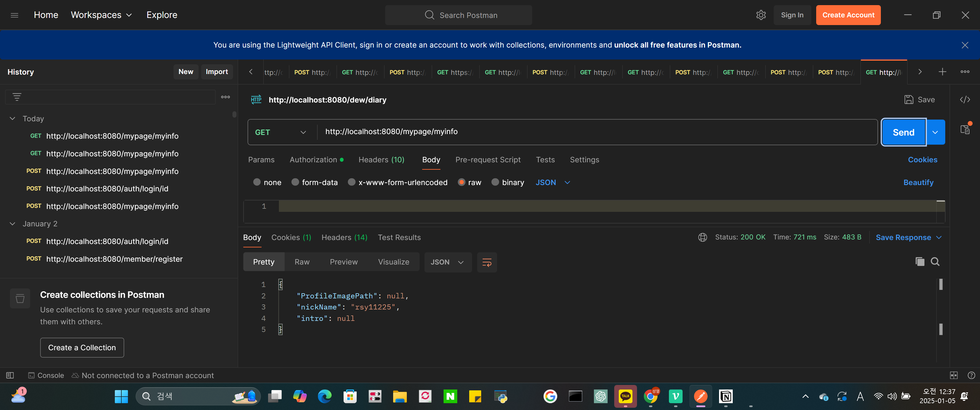
Task: Collapse the Today history group
Action: coord(13,119)
